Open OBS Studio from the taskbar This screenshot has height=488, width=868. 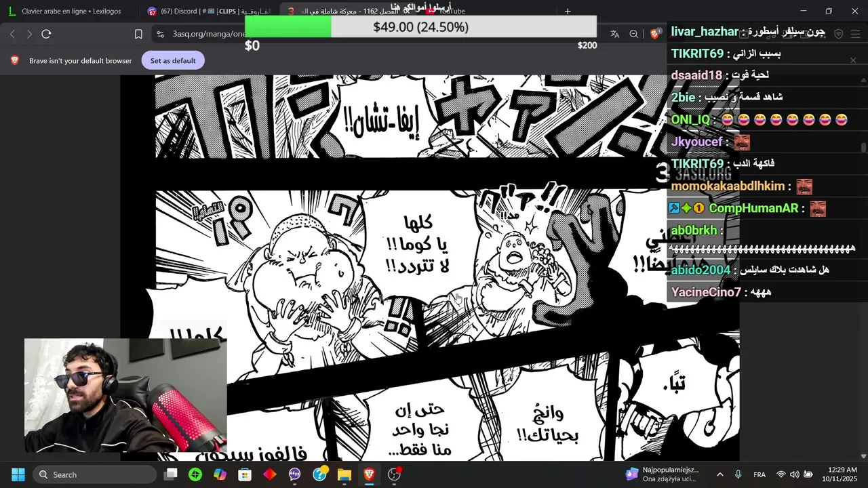(x=394, y=474)
